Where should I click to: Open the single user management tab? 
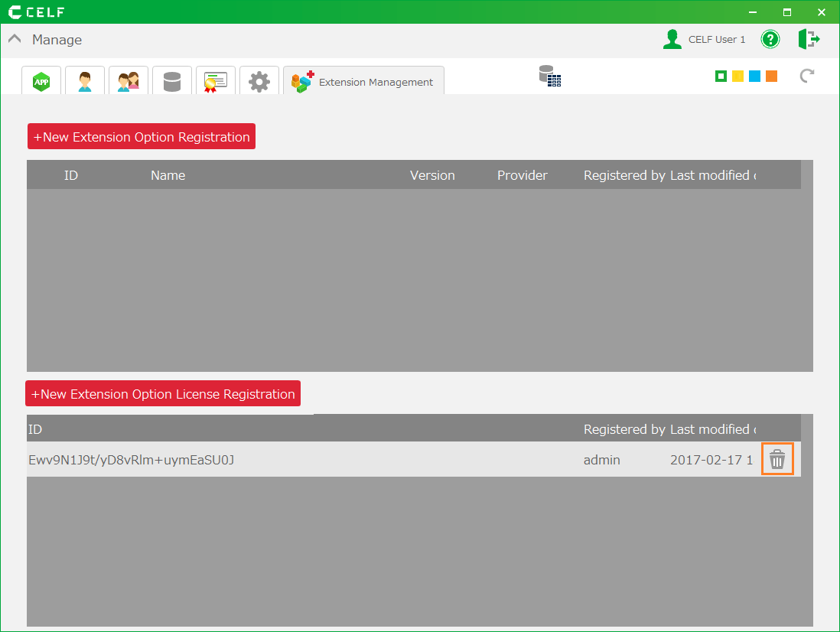[85, 81]
